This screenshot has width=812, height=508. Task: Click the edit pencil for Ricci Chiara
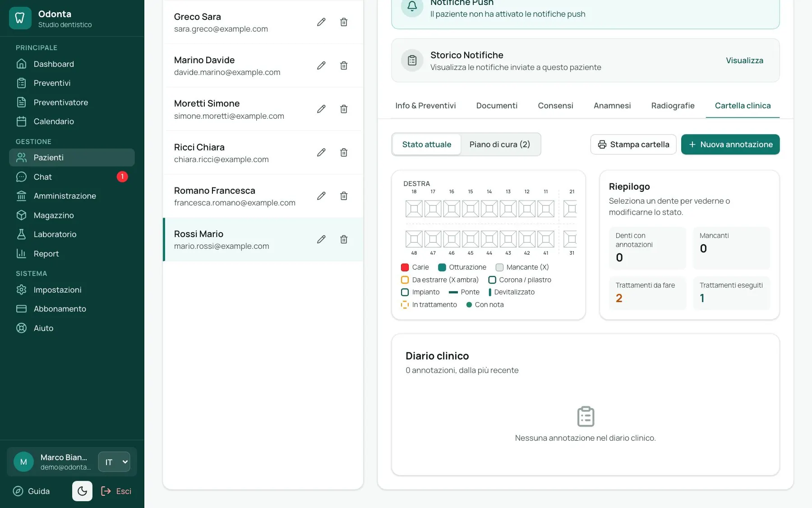[x=321, y=152]
